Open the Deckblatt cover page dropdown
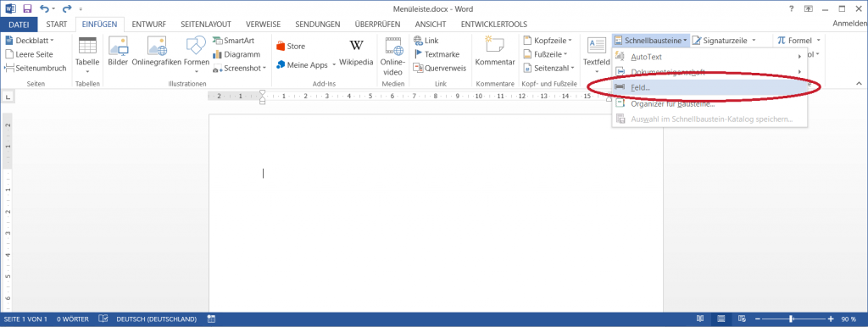868x327 pixels. tap(30, 41)
